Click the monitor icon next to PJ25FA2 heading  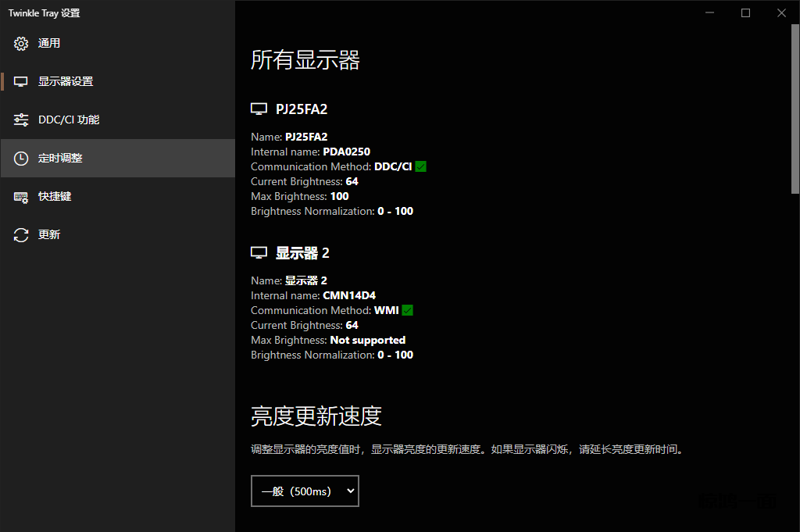pos(259,109)
